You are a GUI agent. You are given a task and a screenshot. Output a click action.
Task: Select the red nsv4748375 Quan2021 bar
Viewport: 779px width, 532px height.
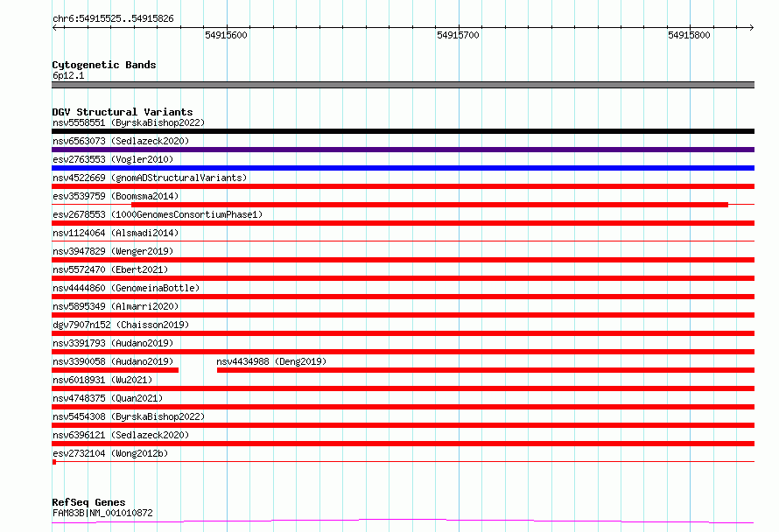pos(403,407)
